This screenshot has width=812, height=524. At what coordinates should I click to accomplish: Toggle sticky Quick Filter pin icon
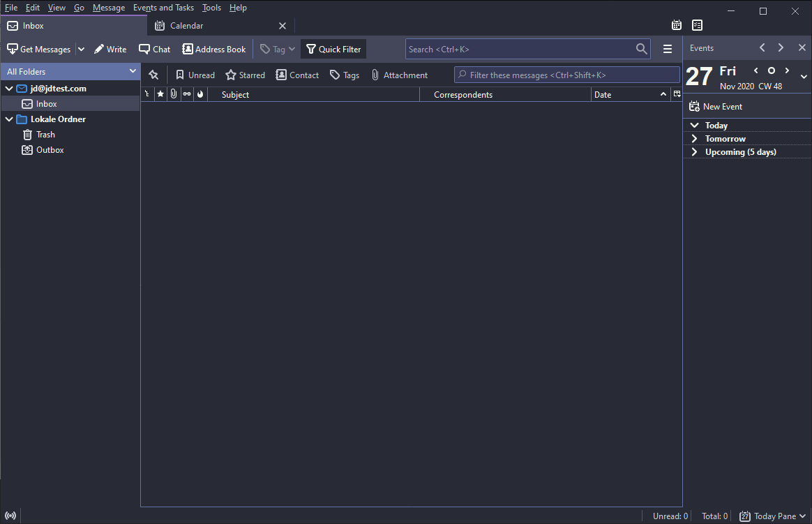(x=153, y=75)
